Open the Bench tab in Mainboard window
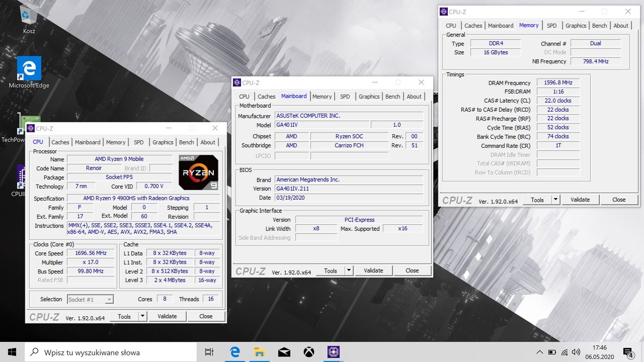Screen dimensions: 644x362 (393, 97)
